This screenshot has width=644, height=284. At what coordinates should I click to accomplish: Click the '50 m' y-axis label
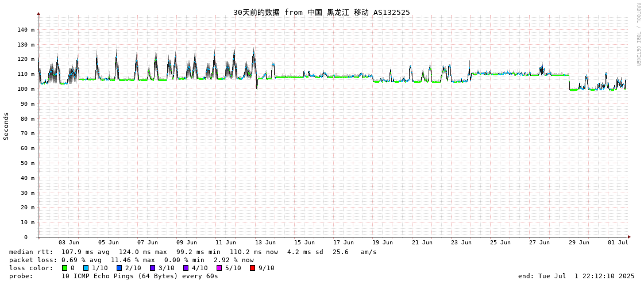click(x=28, y=163)
